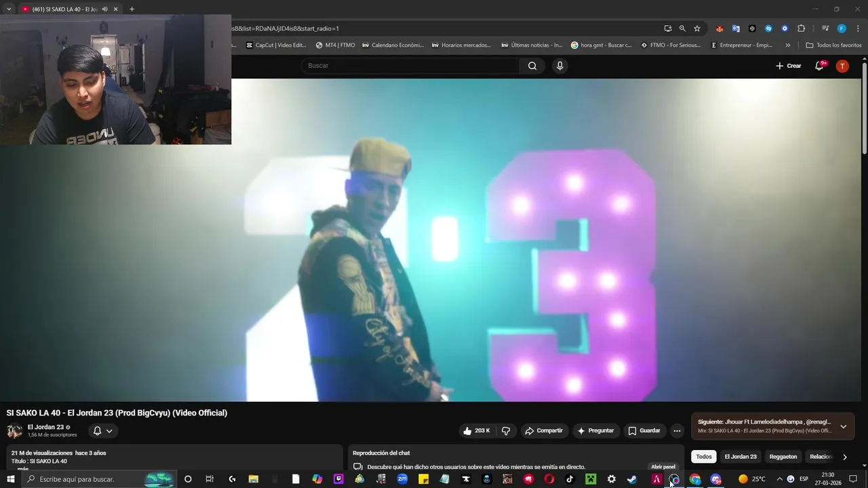Click the 'Compartir' share button

(x=544, y=430)
